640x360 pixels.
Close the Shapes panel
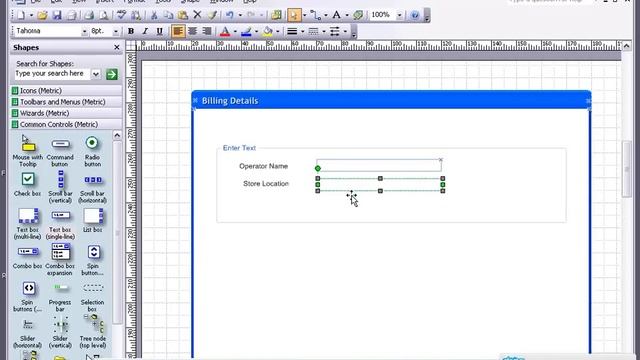(x=117, y=48)
